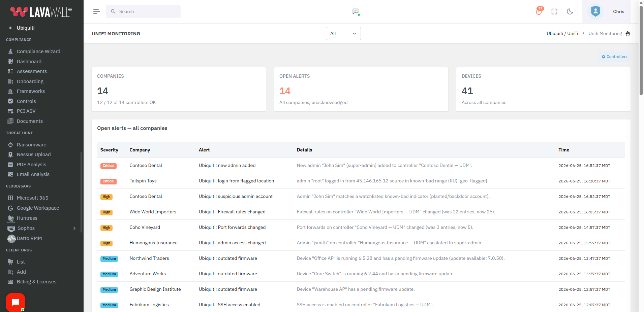Click the Adventure Works company cell
Viewport: 644px width, 312px height.
(x=148, y=274)
